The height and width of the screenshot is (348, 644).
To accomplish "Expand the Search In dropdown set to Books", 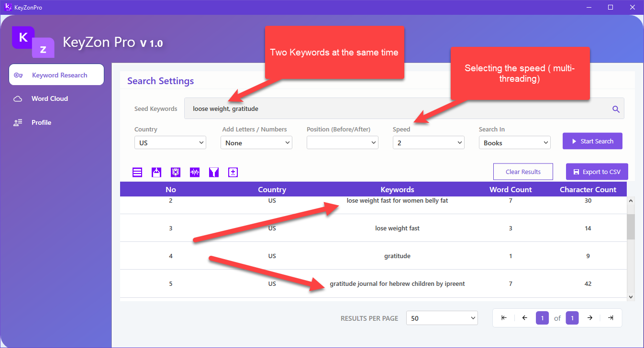I will tap(514, 142).
